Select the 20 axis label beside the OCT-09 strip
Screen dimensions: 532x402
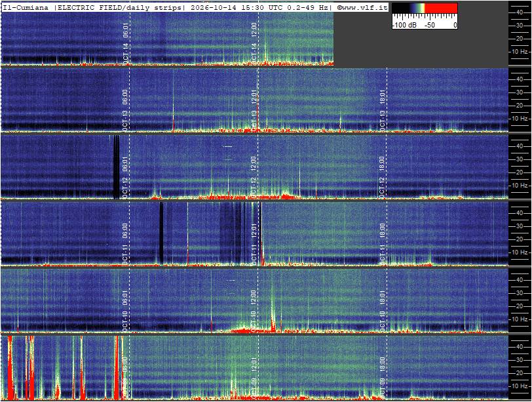(520, 372)
